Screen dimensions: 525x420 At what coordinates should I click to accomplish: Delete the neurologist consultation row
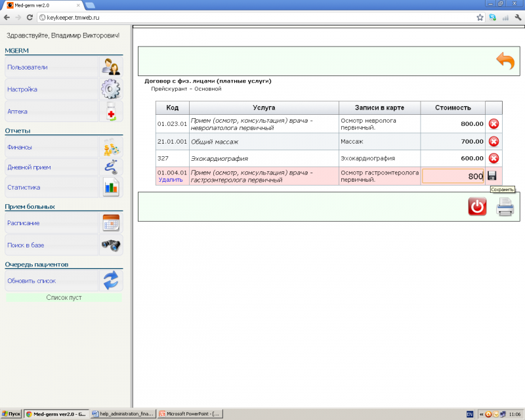click(x=493, y=123)
